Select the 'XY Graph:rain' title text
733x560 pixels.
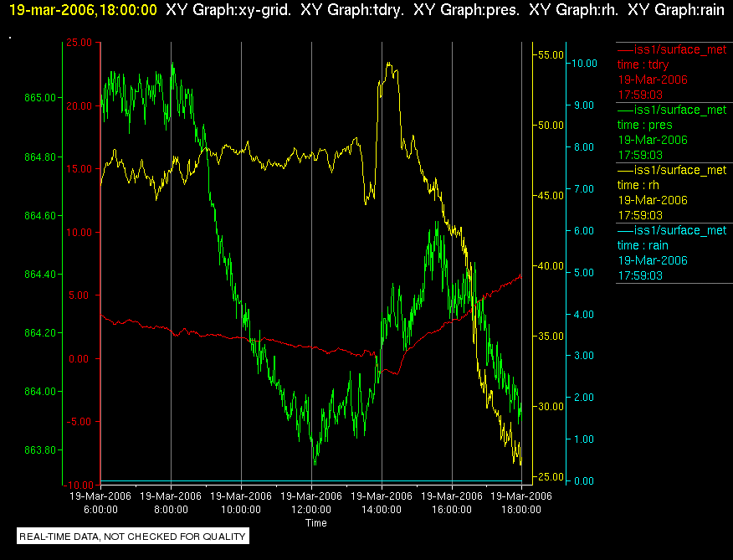pyautogui.click(x=676, y=10)
